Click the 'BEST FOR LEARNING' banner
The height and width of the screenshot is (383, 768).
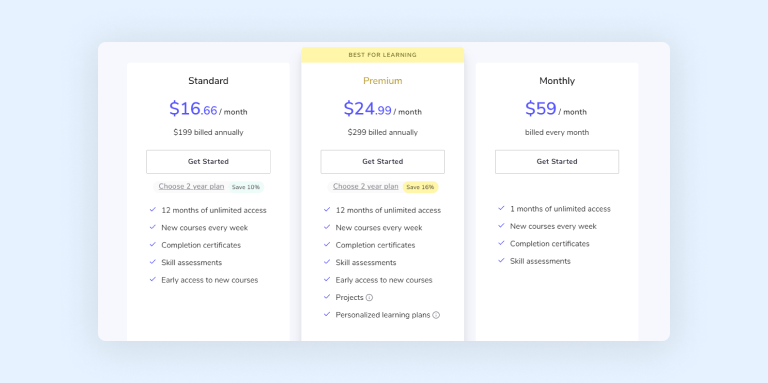click(383, 55)
